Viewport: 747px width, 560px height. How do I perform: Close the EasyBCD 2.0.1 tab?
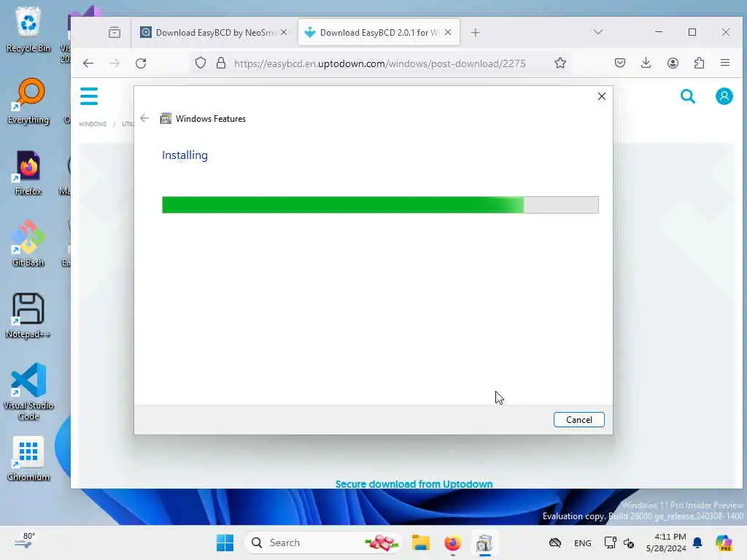(448, 32)
